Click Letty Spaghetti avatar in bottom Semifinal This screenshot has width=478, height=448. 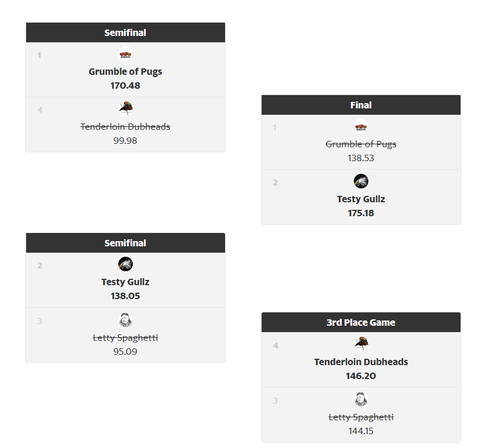[x=125, y=320]
